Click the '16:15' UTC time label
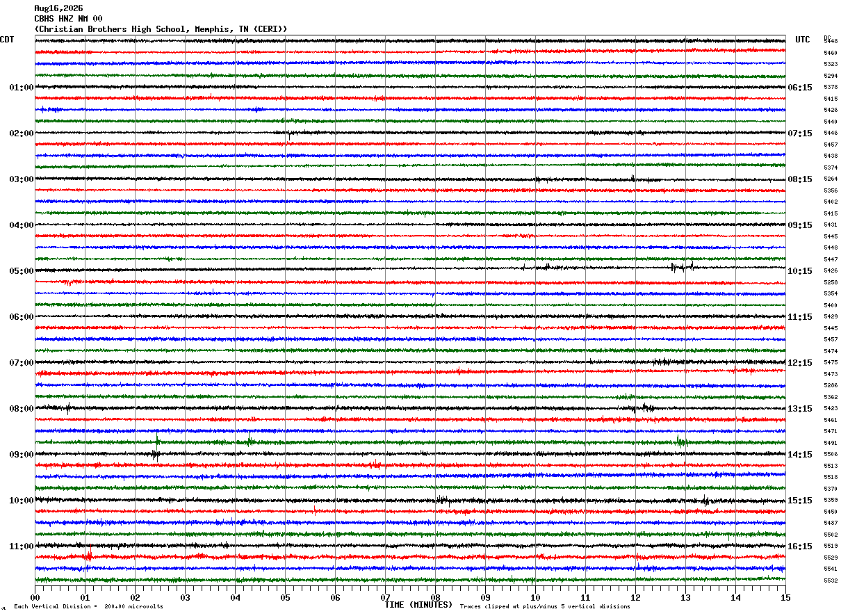The width and height of the screenshot is (841, 616). (x=800, y=546)
